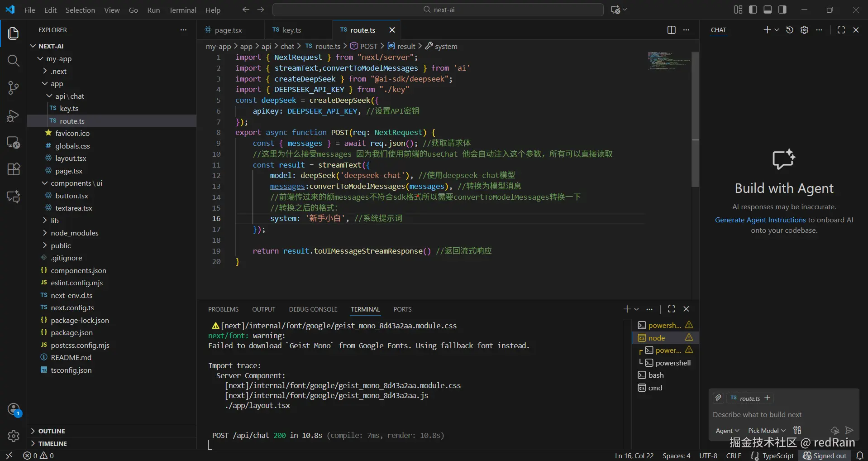
Task: Expand the OUTLINE section
Action: (52, 431)
